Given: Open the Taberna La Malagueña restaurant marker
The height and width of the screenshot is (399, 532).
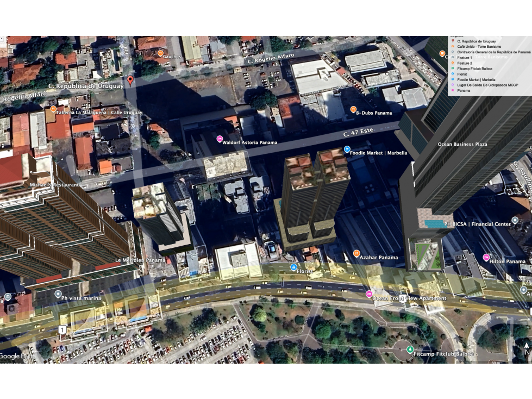Looking at the screenshot, I should [x=53, y=109].
